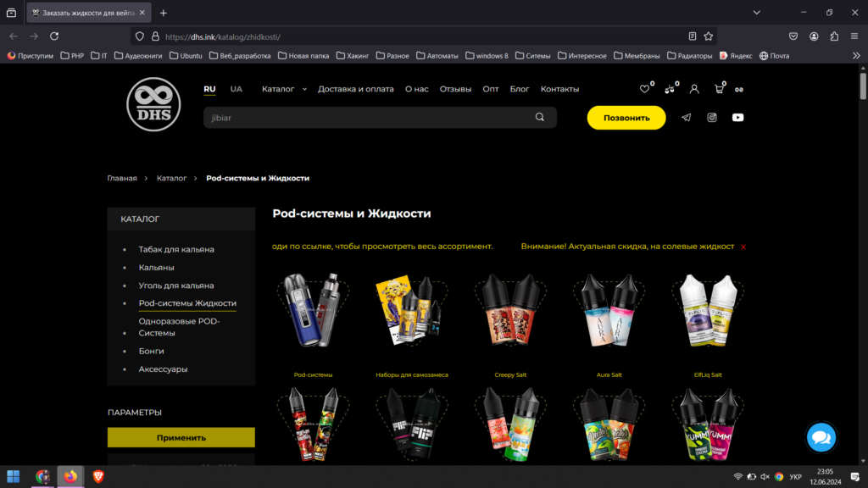
Task: Open the Хакинг bookmarks folder
Action: coord(353,56)
